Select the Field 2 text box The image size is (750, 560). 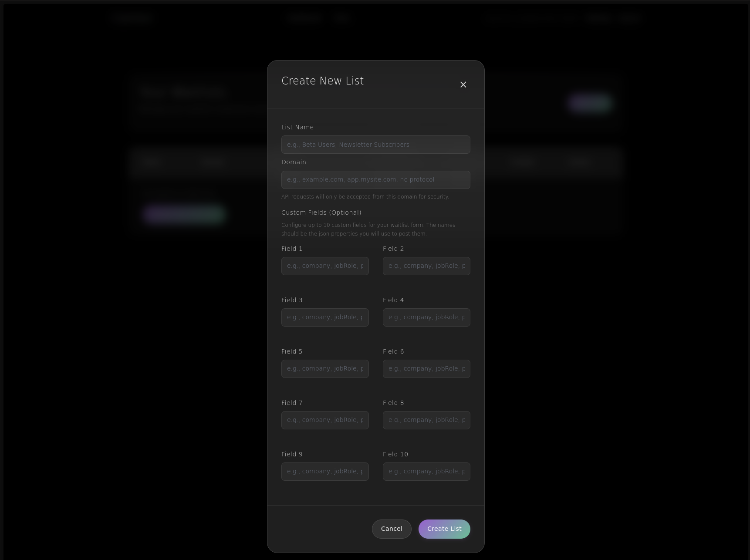426,266
